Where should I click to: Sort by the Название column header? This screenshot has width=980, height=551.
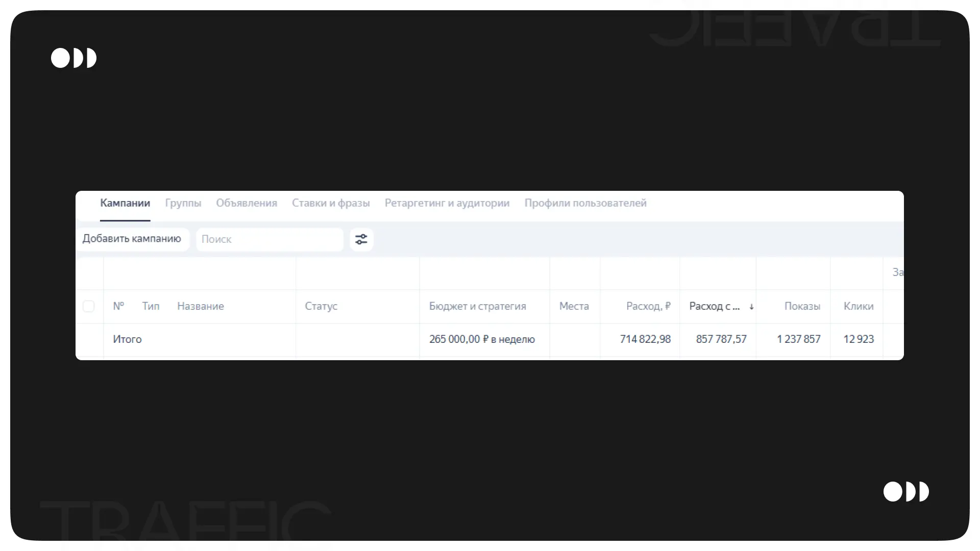tap(201, 306)
